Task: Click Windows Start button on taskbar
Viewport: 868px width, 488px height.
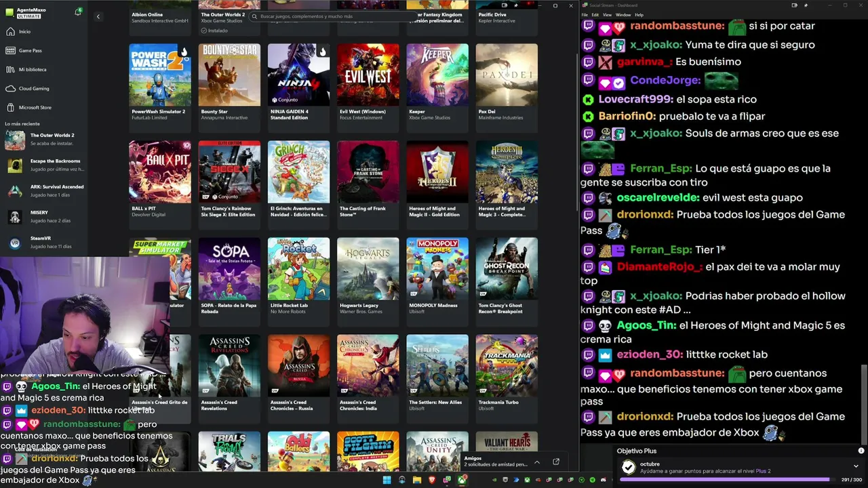Action: pos(387,480)
